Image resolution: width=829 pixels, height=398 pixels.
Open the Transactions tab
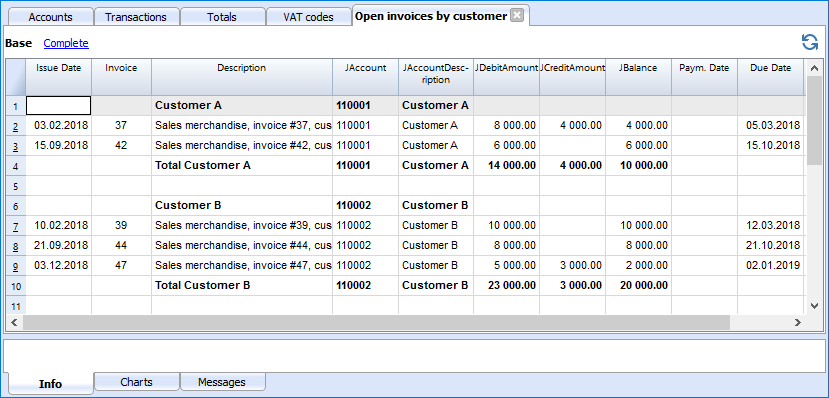136,17
